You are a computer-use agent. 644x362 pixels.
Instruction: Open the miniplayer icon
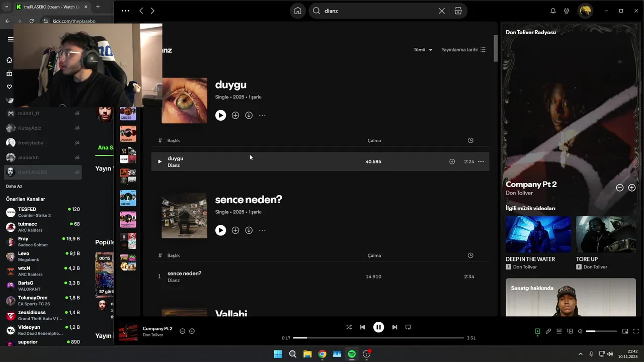click(625, 331)
